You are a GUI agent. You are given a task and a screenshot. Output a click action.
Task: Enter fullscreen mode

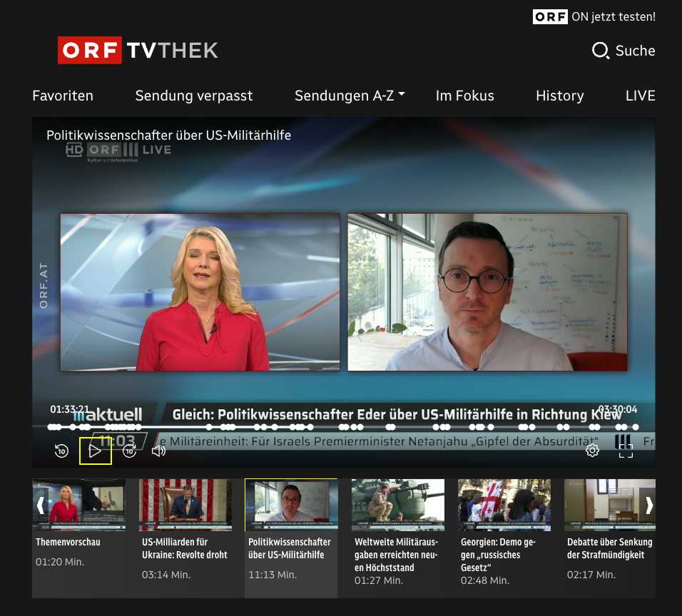click(x=626, y=451)
